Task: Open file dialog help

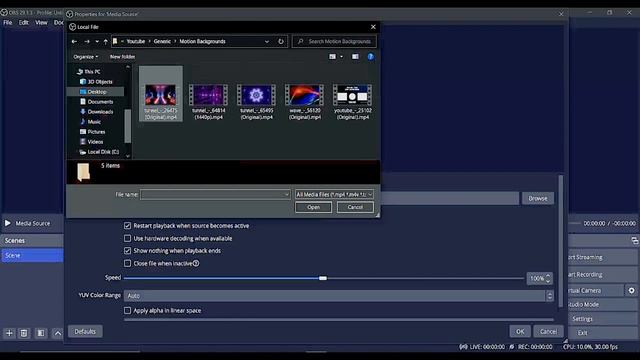Action: click(371, 57)
